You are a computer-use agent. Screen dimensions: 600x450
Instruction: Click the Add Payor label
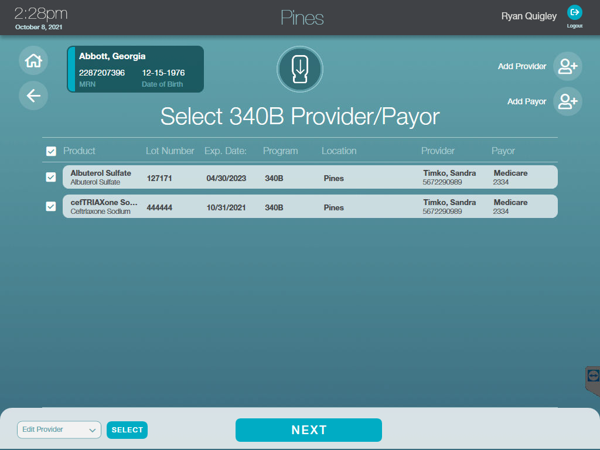pos(527,101)
